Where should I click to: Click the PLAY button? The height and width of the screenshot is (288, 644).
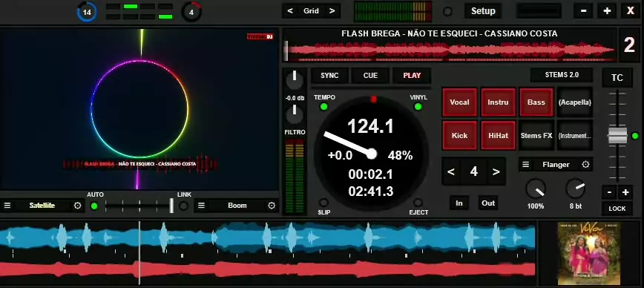tap(412, 76)
